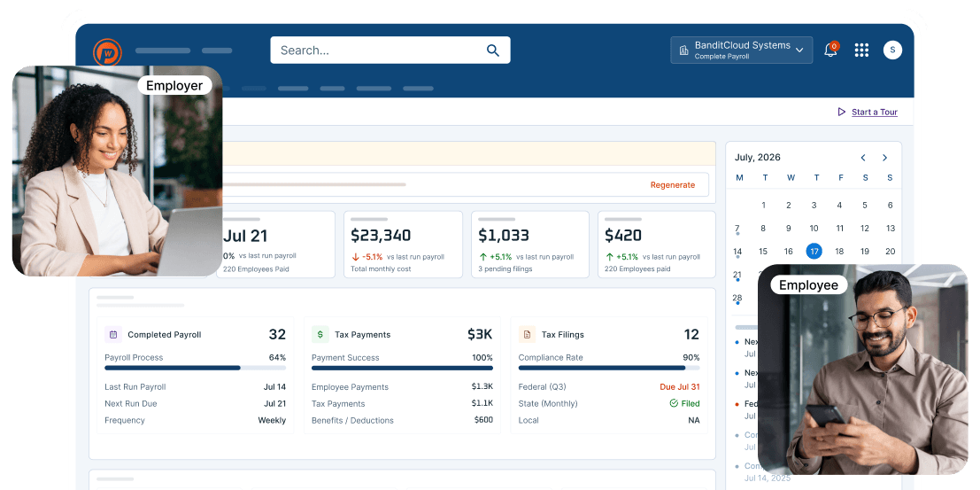The width and height of the screenshot is (980, 490).
Task: Click the green up arrow on $420 card
Action: [609, 257]
